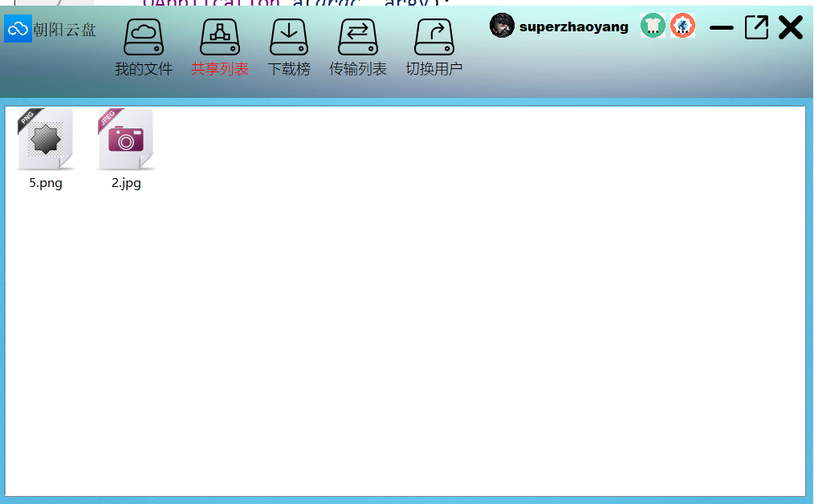Open the green shirt skin icon

click(x=653, y=26)
